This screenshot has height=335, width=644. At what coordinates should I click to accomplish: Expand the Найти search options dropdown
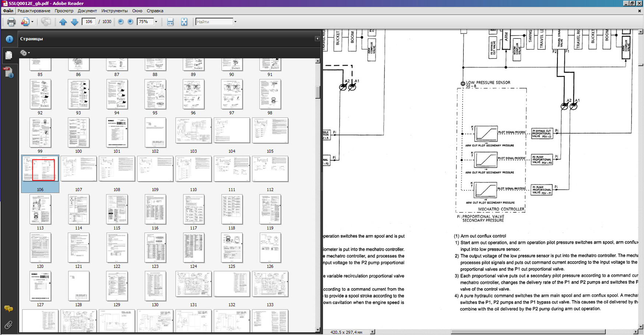point(235,22)
